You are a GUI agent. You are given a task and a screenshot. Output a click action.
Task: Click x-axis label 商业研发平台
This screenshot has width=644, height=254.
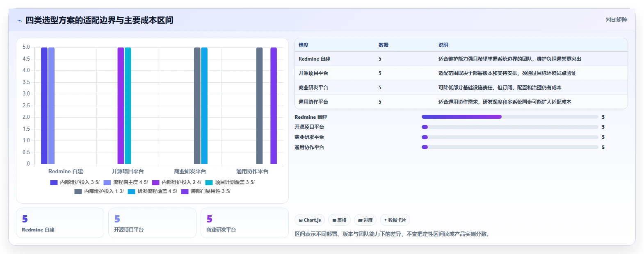tap(190, 171)
